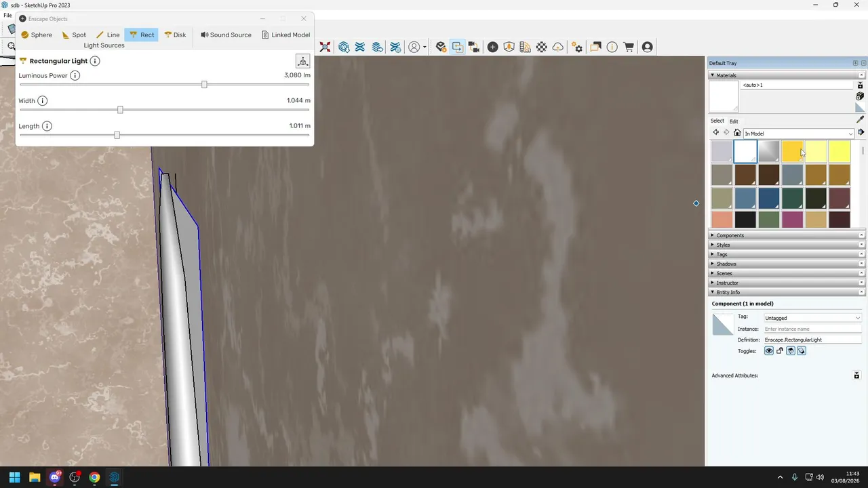This screenshot has height=488, width=868.
Task: Click the Materials display secondary pane icon
Action: [x=860, y=85]
